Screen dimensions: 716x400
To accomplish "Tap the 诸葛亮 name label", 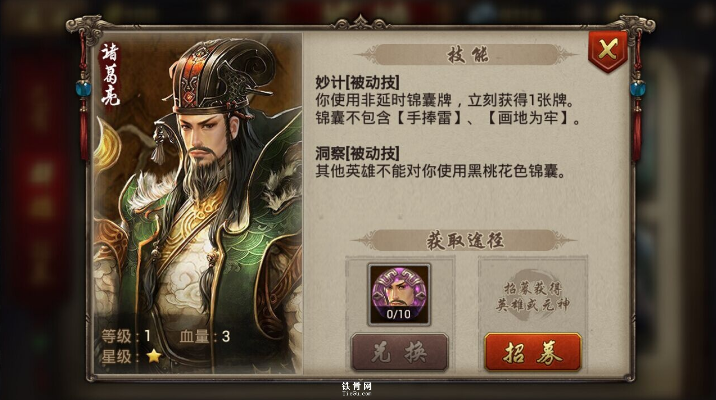I will pos(110,74).
